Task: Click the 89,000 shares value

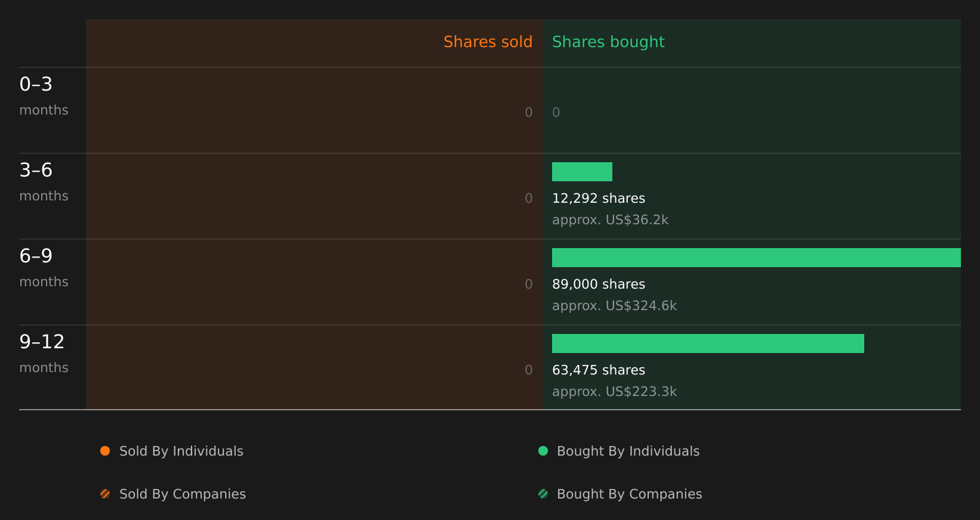Action: tap(599, 284)
